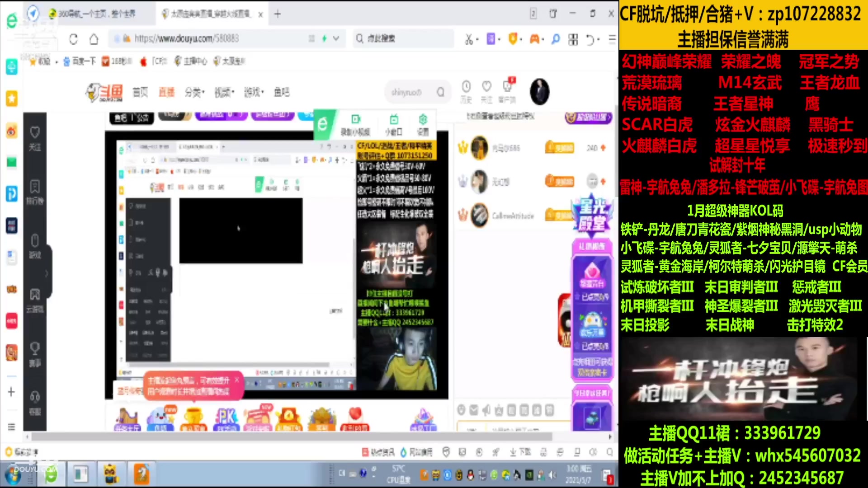Expand the address bar dropdown arrow
This screenshot has width=868, height=488.
point(336,39)
